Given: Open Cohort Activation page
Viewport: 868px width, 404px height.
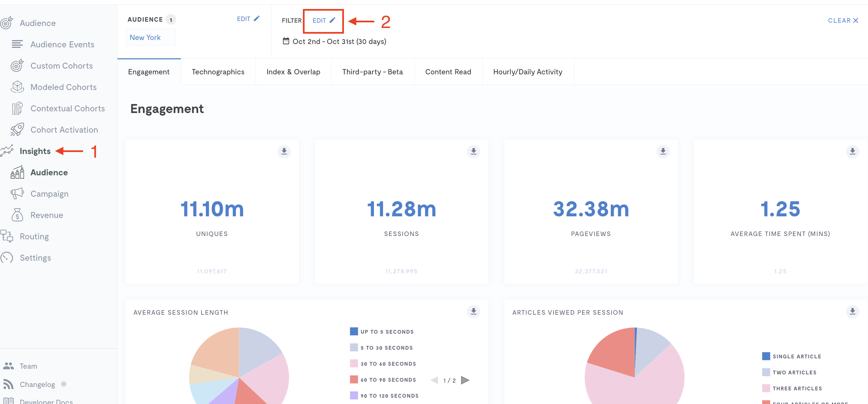Looking at the screenshot, I should pyautogui.click(x=64, y=130).
